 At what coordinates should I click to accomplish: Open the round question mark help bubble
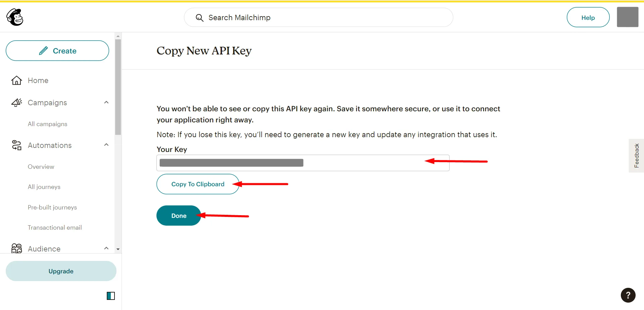click(x=628, y=295)
